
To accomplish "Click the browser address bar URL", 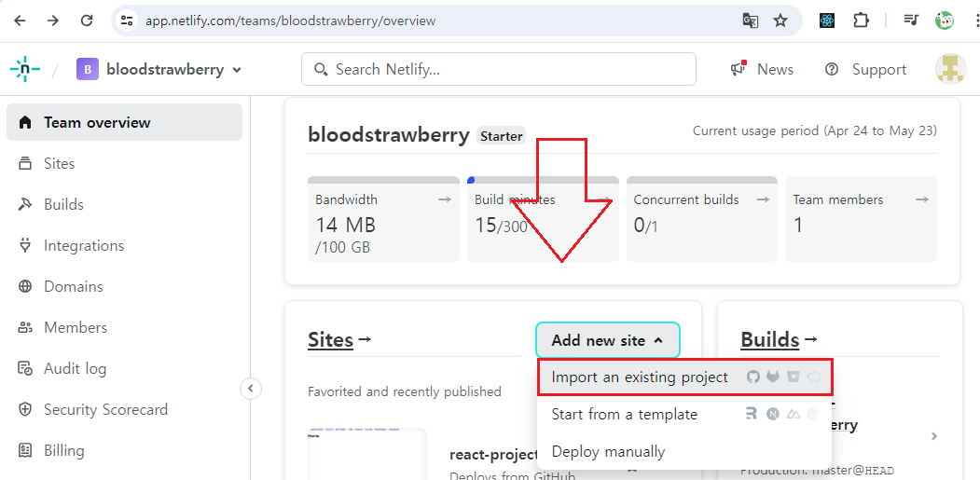I will [x=290, y=21].
